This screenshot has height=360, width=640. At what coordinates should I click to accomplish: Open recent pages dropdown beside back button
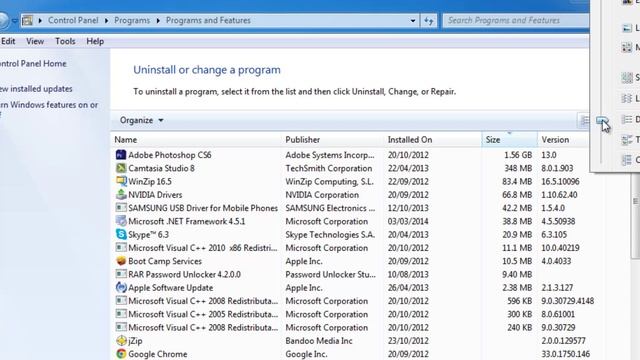click(14, 20)
